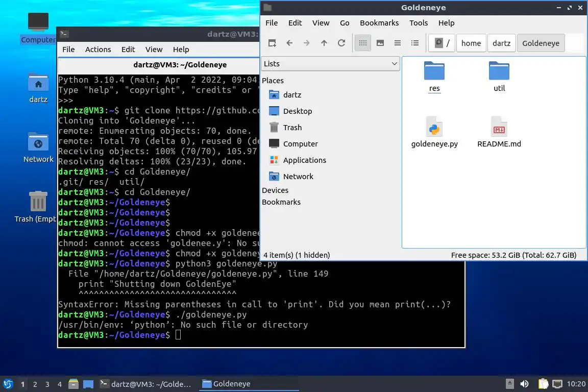Screen dimensions: 588x392
Task: Click the new tab icon in file manager toolbar
Action: pyautogui.click(x=272, y=43)
